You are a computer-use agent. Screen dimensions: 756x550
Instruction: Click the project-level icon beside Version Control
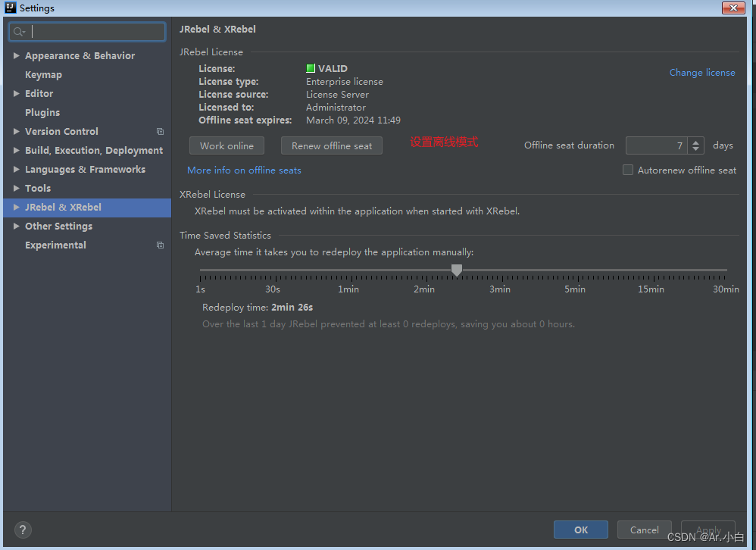coord(160,132)
